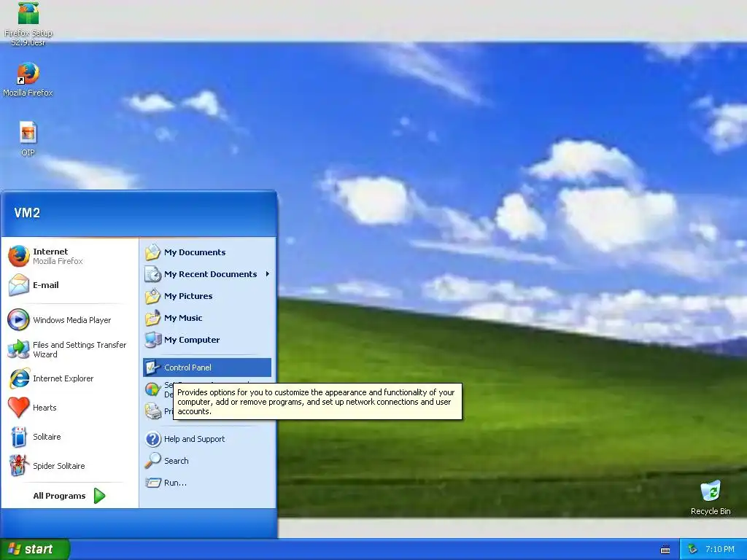This screenshot has width=747, height=560.
Task: Launch Windows Media Player from Start menu
Action: click(69, 320)
